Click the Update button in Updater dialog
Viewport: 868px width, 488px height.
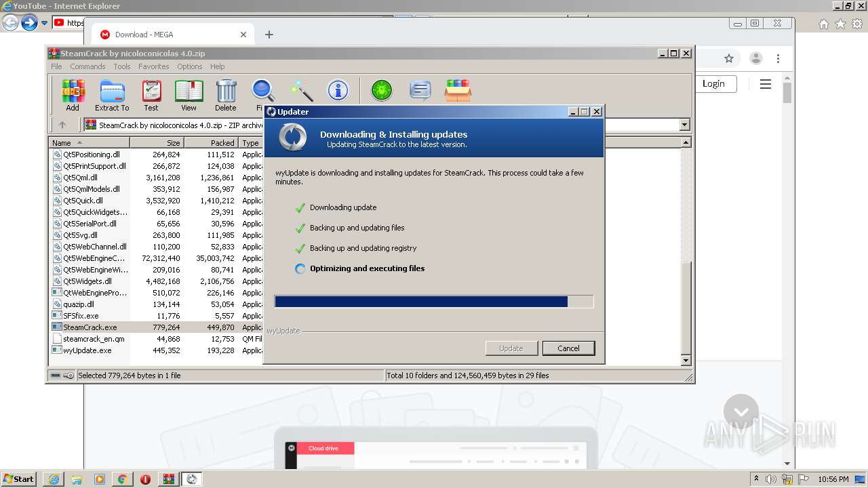511,348
